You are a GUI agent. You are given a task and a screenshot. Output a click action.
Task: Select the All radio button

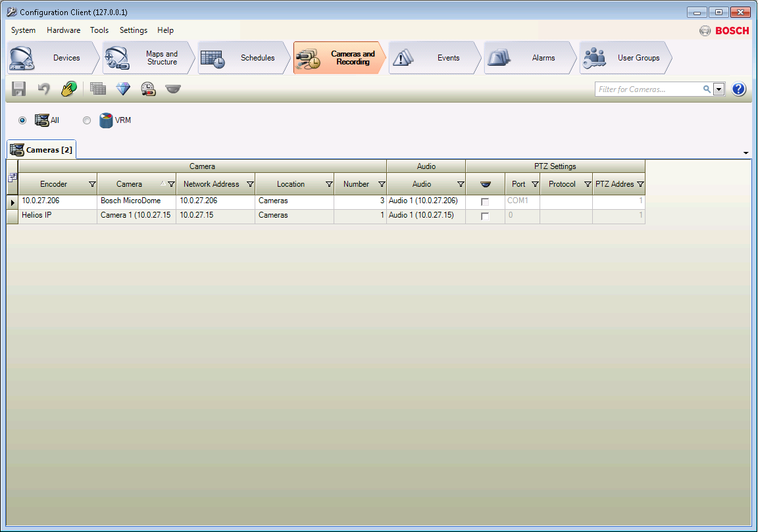click(22, 120)
